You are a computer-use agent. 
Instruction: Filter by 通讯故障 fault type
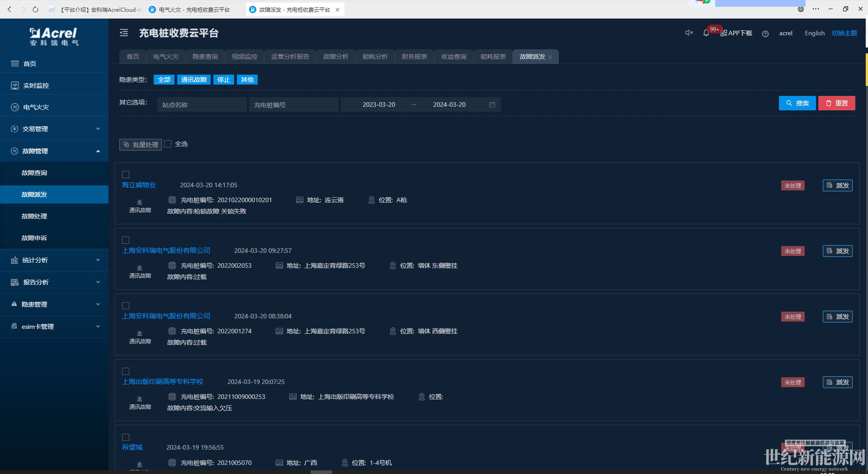pyautogui.click(x=193, y=80)
